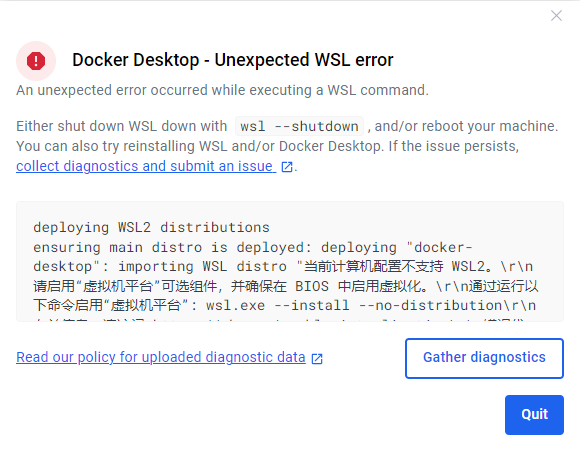The image size is (580, 450).
Task: Click the partially hidden bottom log line
Action: tap(279, 318)
